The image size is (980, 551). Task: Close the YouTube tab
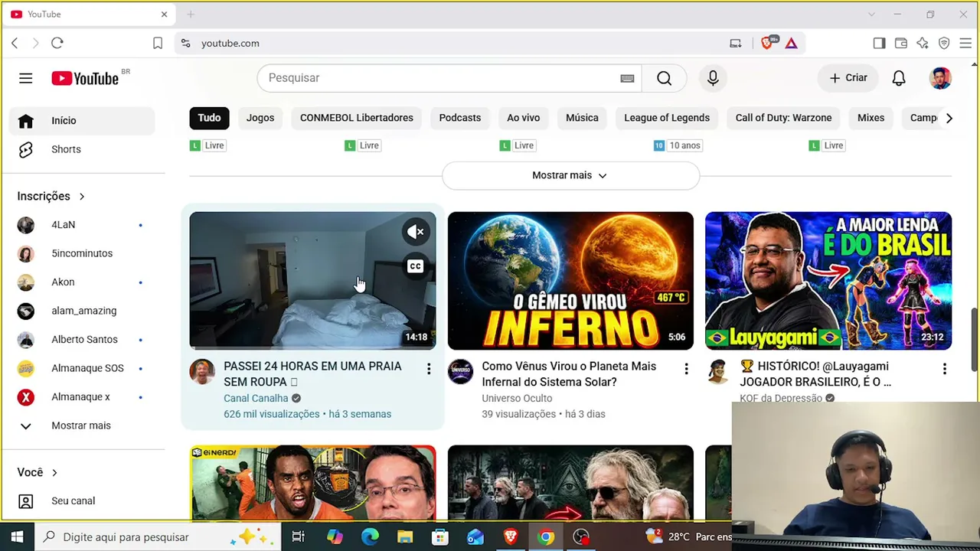[x=164, y=15]
